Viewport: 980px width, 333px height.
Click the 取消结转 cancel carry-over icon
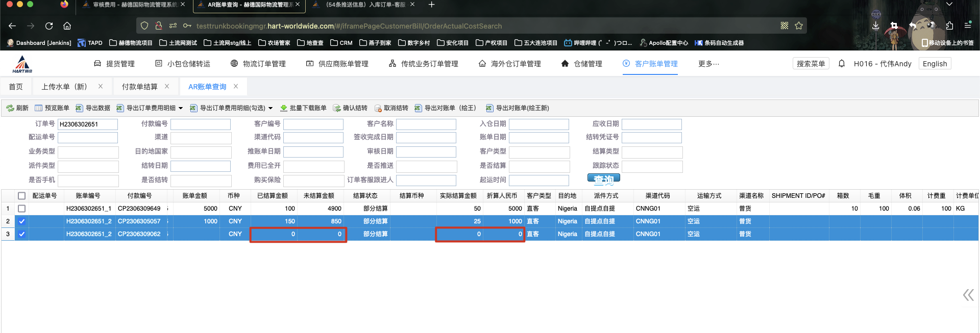coord(378,108)
